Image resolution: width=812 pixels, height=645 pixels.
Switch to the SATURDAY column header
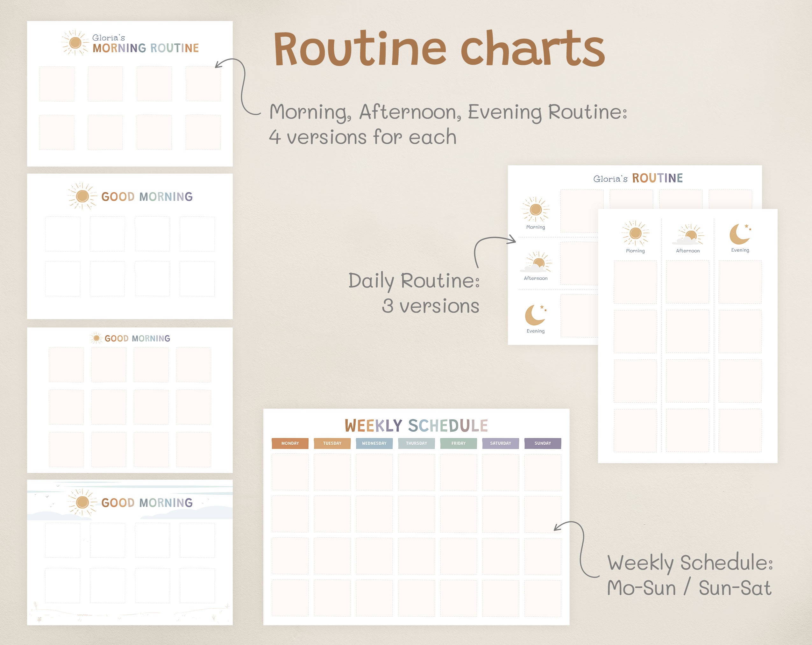(x=500, y=444)
